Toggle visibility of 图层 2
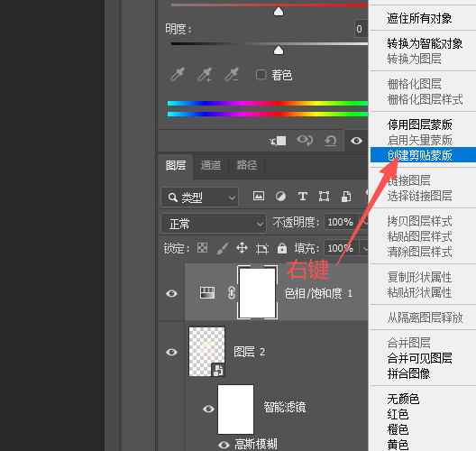This screenshot has width=476, height=451. coord(171,352)
